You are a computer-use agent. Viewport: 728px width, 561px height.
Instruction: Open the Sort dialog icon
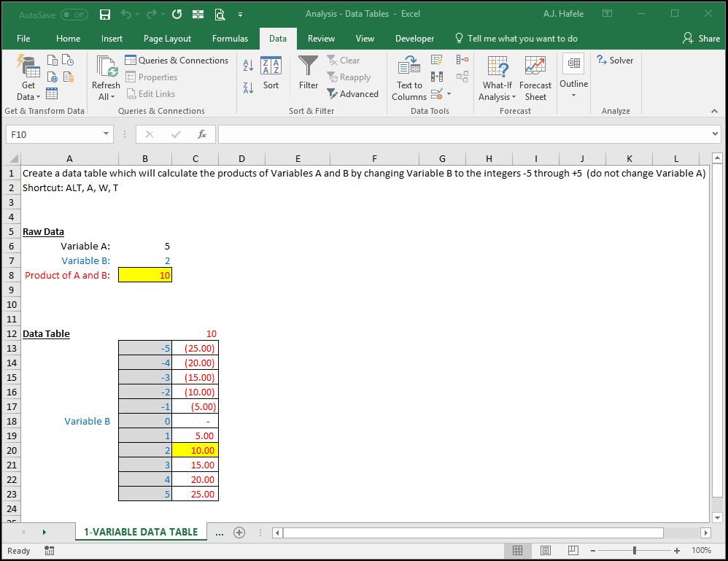[x=271, y=66]
